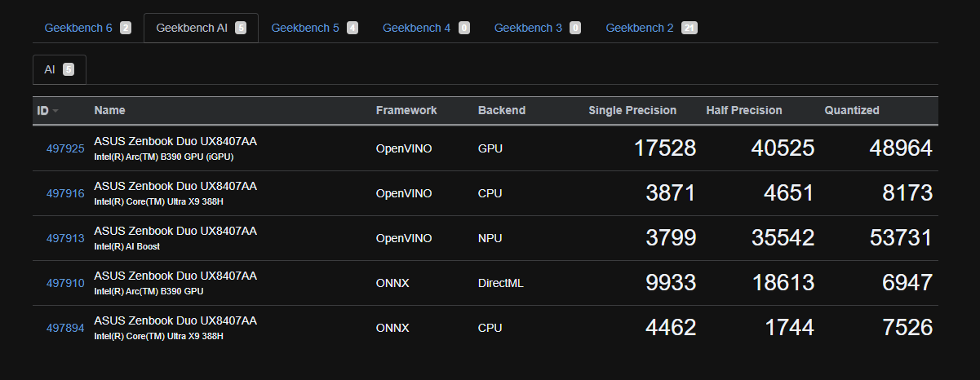Open the Geekbench 2 tab
980x380 pixels.
651,28
